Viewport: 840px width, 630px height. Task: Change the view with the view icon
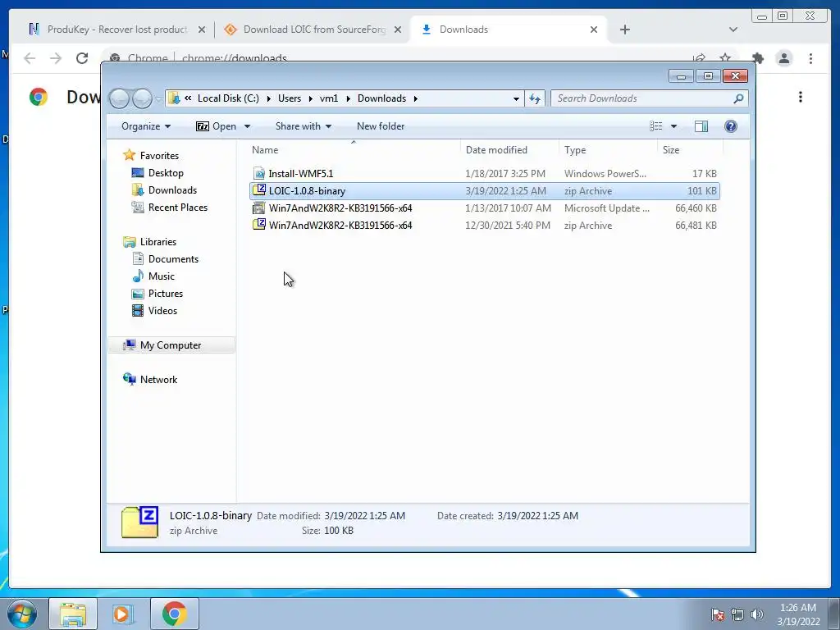(655, 126)
